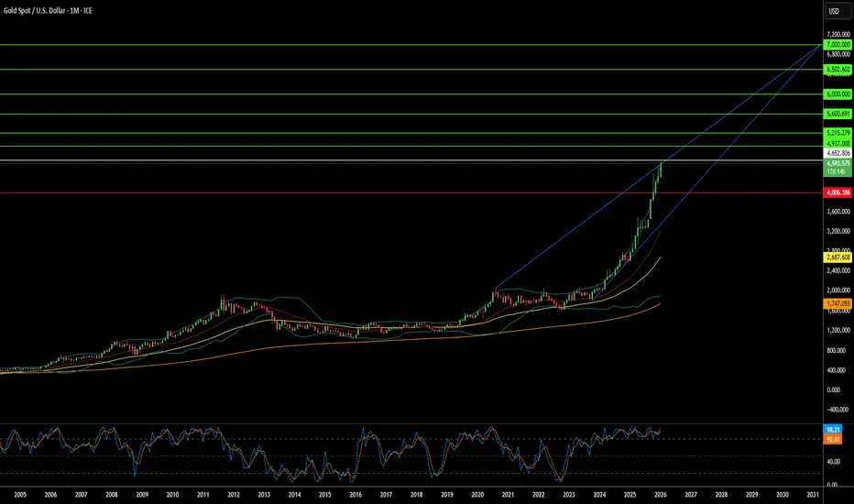Click the 2,000.000 price axis tick
854x504 pixels.
(x=838, y=290)
